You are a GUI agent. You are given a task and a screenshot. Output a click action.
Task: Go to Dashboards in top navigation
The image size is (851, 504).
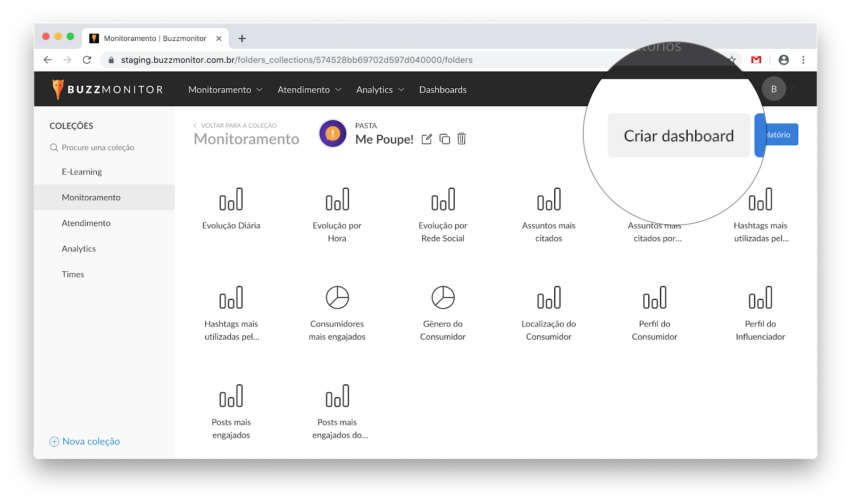[443, 90]
